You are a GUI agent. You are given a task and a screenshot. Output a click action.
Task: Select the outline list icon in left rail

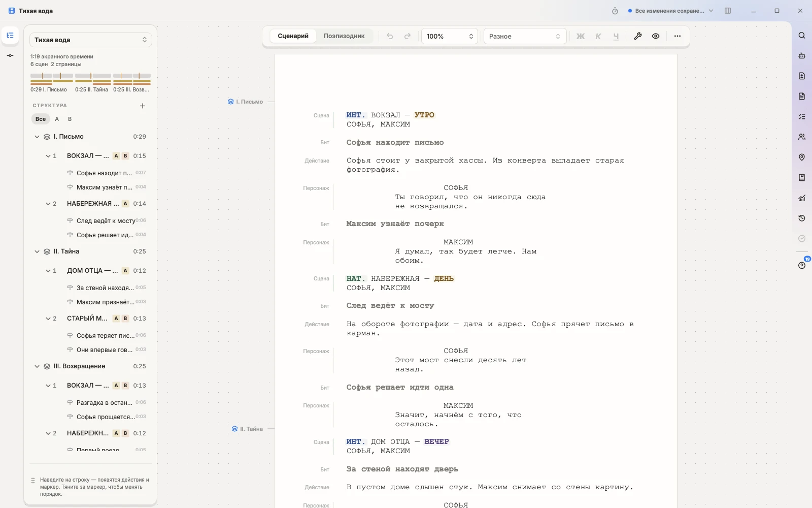pos(10,36)
